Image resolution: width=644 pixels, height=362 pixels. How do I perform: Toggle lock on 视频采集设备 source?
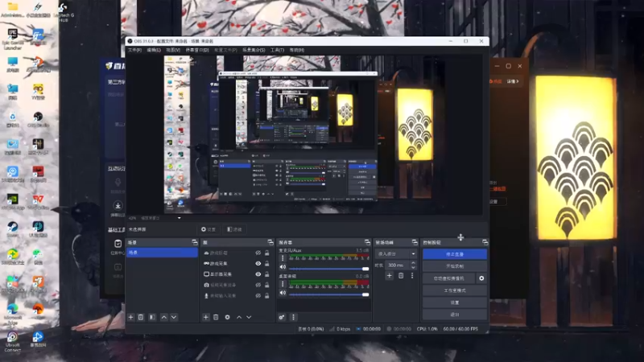pyautogui.click(x=267, y=285)
